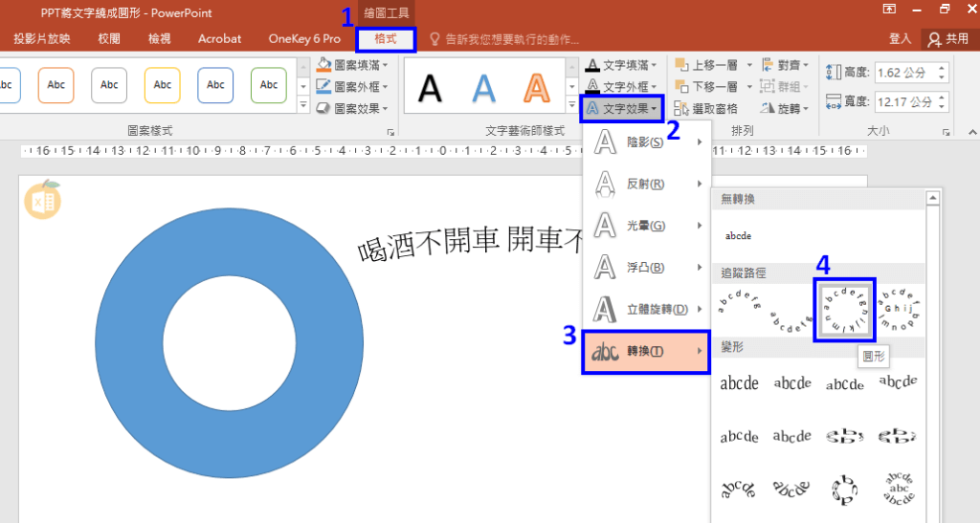Open the Text Effects dropdown
Screen dimensions: 980x523
coord(622,109)
